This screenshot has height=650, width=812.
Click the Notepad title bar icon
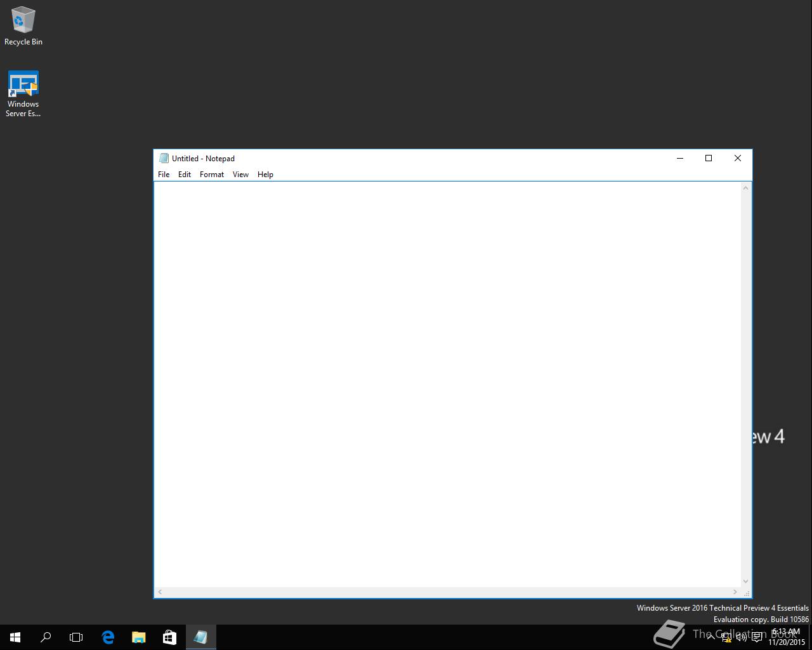(x=164, y=159)
